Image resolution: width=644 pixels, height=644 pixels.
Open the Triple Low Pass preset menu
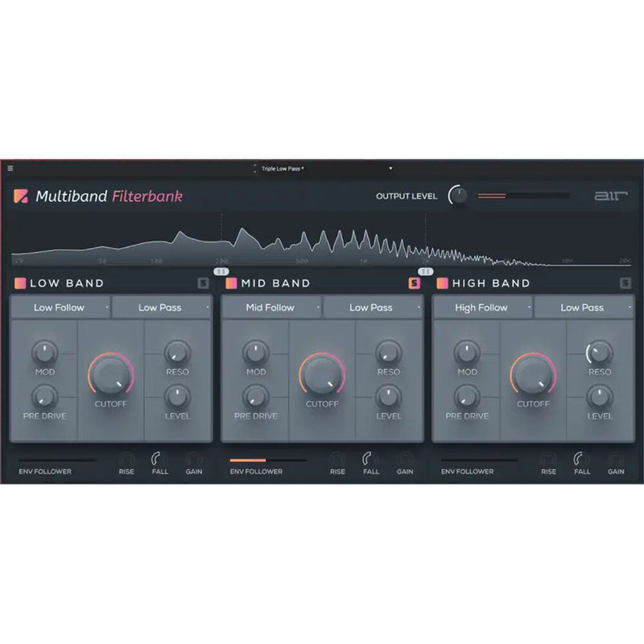[282, 168]
